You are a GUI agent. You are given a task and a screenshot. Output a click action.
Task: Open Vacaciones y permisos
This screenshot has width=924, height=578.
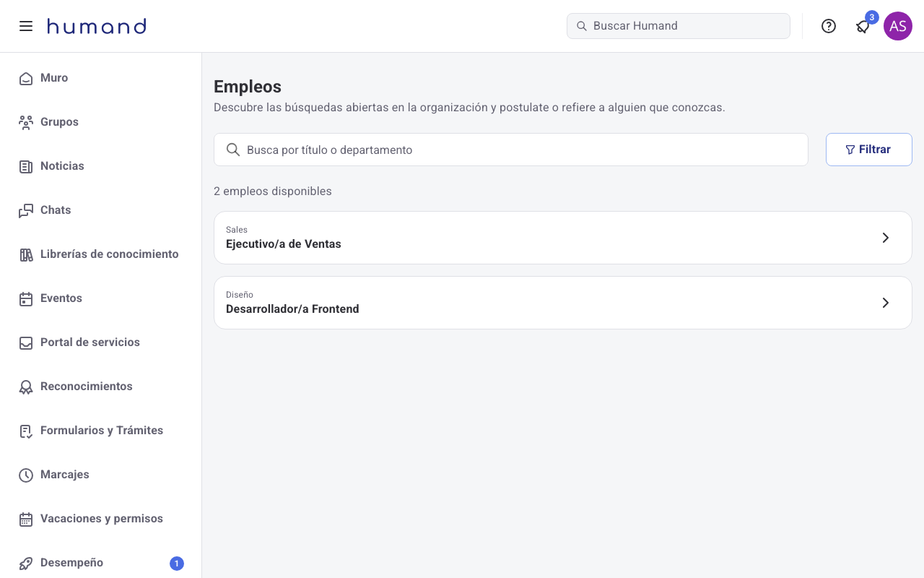[x=101, y=519]
